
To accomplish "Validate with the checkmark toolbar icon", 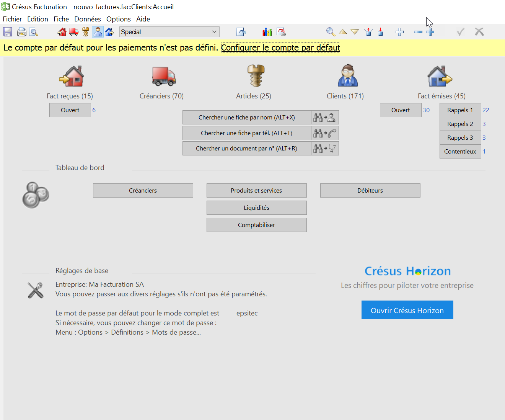I will [461, 32].
